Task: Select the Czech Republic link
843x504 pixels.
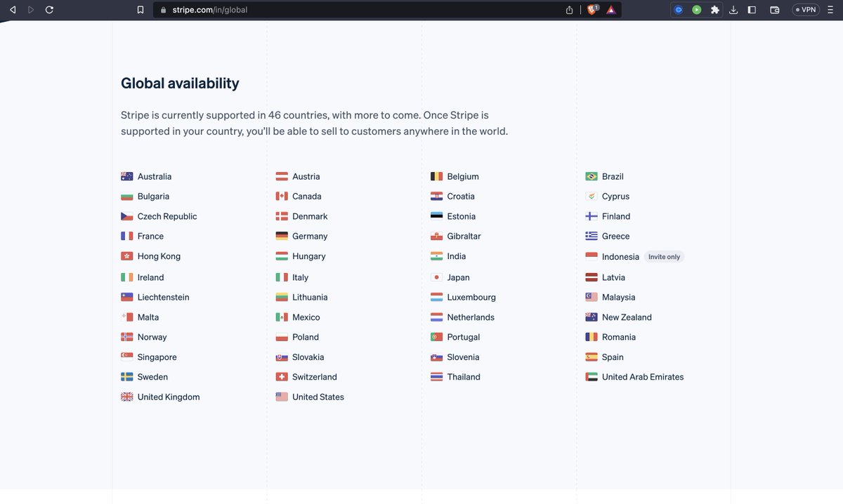Action: (x=167, y=216)
